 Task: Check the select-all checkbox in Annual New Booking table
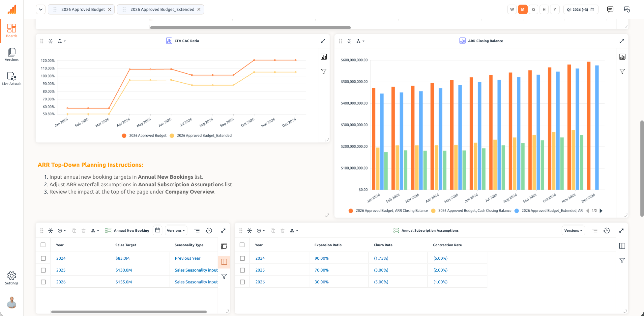[x=43, y=245]
